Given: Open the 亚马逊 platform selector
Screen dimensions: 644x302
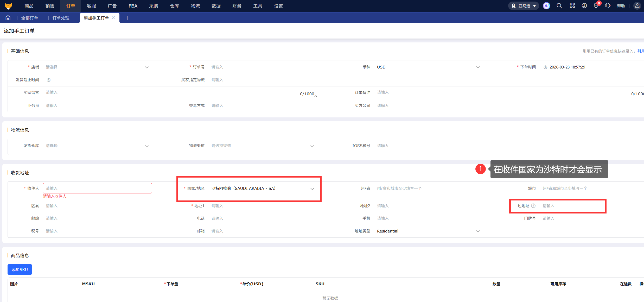Looking at the screenshot, I should [x=524, y=6].
